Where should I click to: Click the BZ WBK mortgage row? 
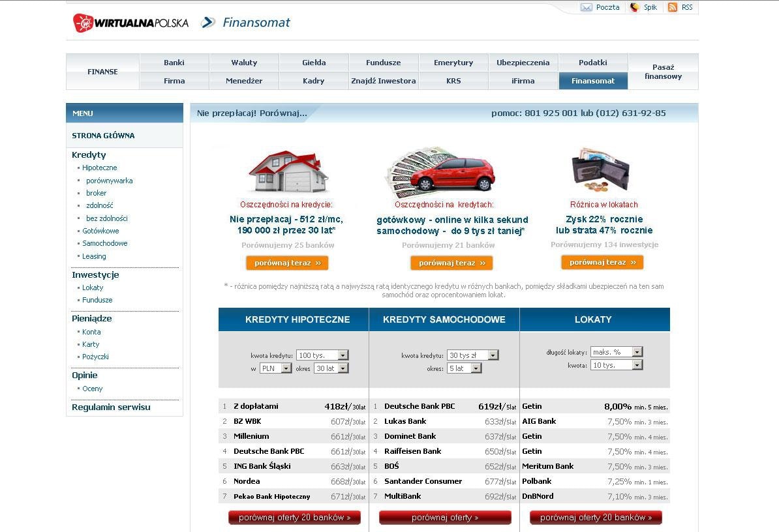[293, 421]
